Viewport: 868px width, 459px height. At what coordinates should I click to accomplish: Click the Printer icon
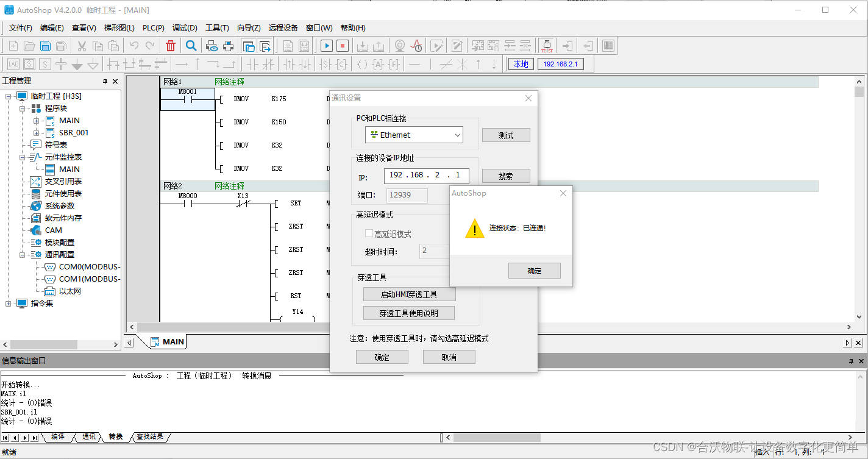click(228, 46)
